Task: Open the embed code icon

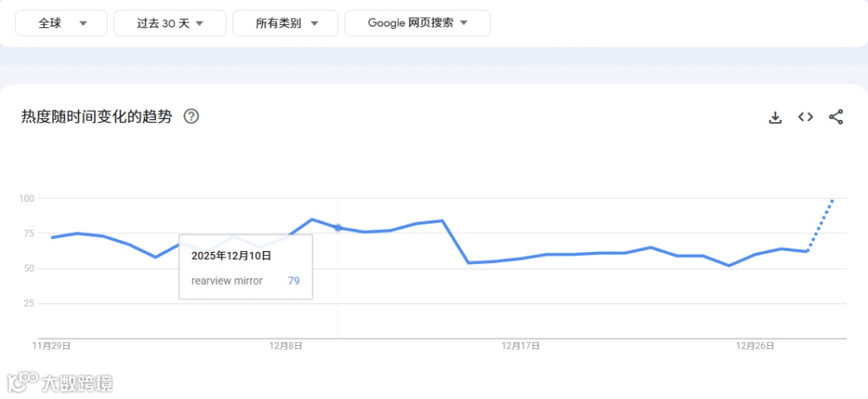Action: (x=805, y=117)
